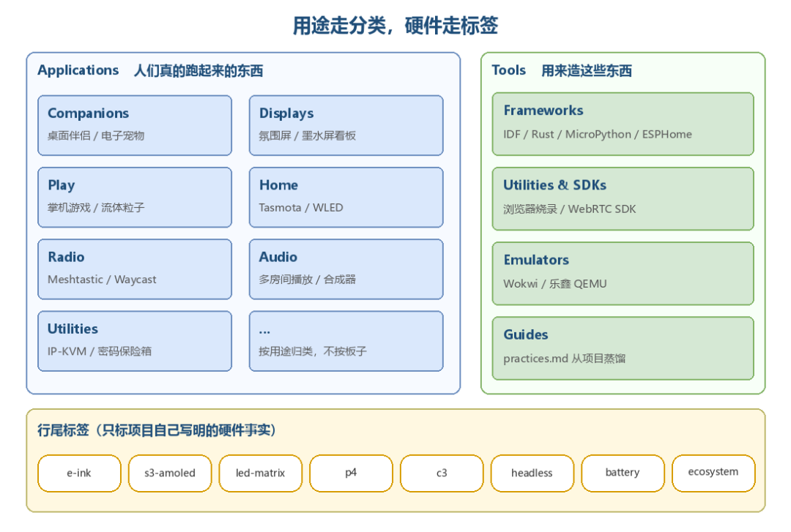Select the Utilities & SDKs card
Screen dimensions: 791x532
[x=623, y=199]
